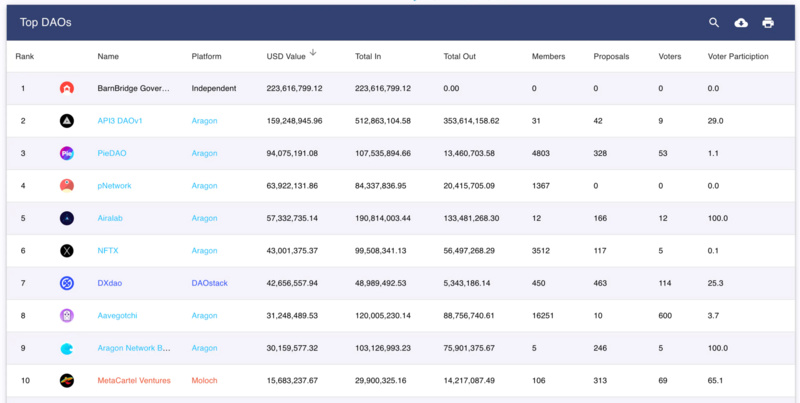Click the Aavegotchi logo icon
The image size is (800, 403).
(x=67, y=315)
